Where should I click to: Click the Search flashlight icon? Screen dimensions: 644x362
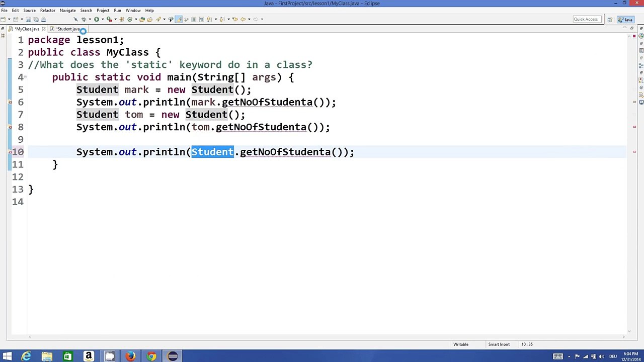[158, 19]
